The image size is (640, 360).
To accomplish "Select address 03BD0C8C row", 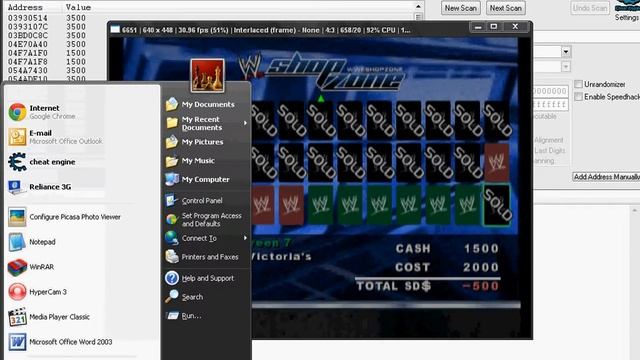I will point(47,36).
